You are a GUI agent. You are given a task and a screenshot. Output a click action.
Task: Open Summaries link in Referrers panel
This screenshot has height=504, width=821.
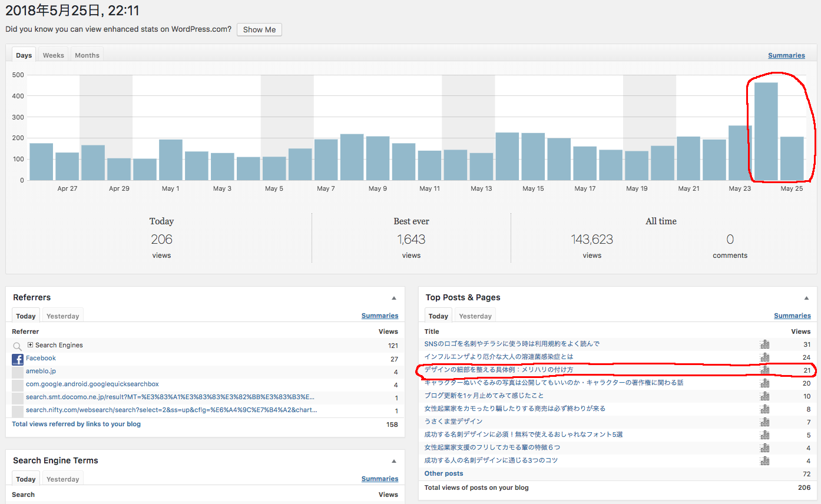380,316
